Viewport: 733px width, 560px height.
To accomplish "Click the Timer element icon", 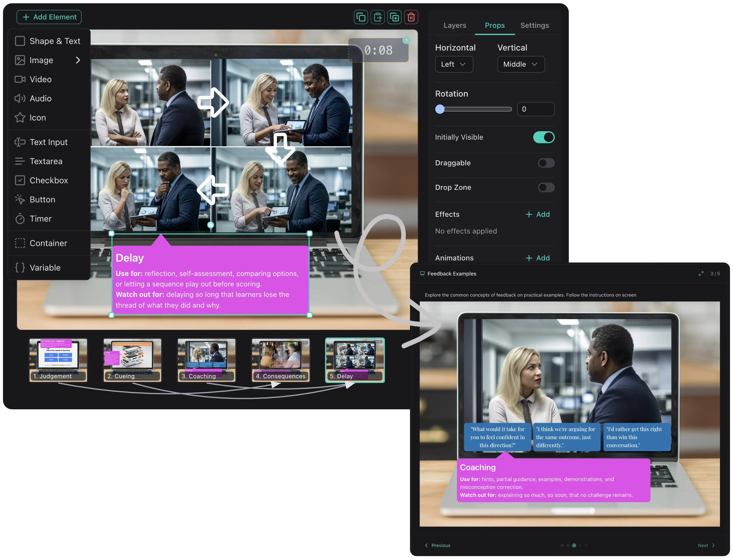I will 20,219.
